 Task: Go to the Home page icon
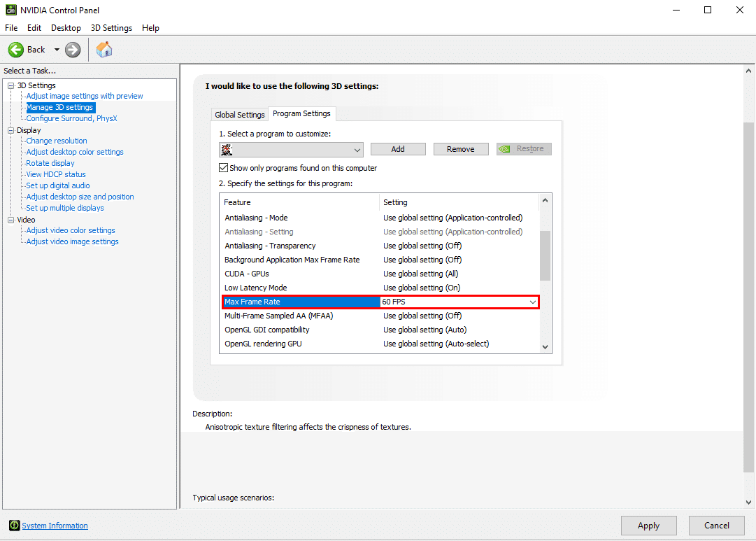point(104,49)
